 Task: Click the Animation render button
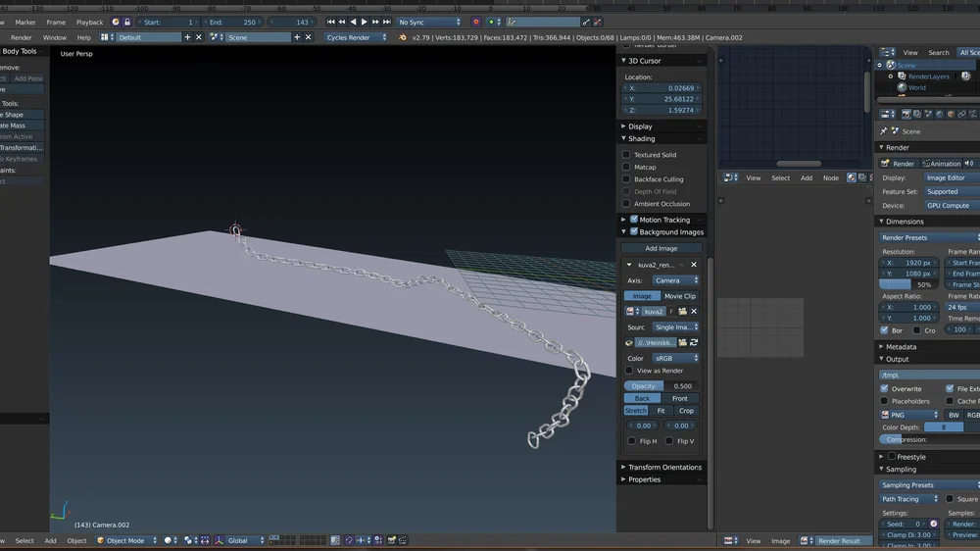941,164
